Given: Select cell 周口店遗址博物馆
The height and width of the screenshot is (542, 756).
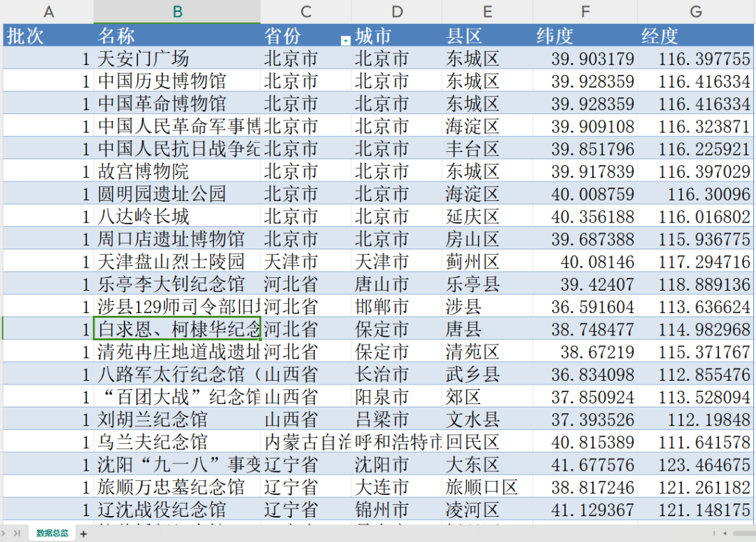Looking at the screenshot, I should coord(177,239).
